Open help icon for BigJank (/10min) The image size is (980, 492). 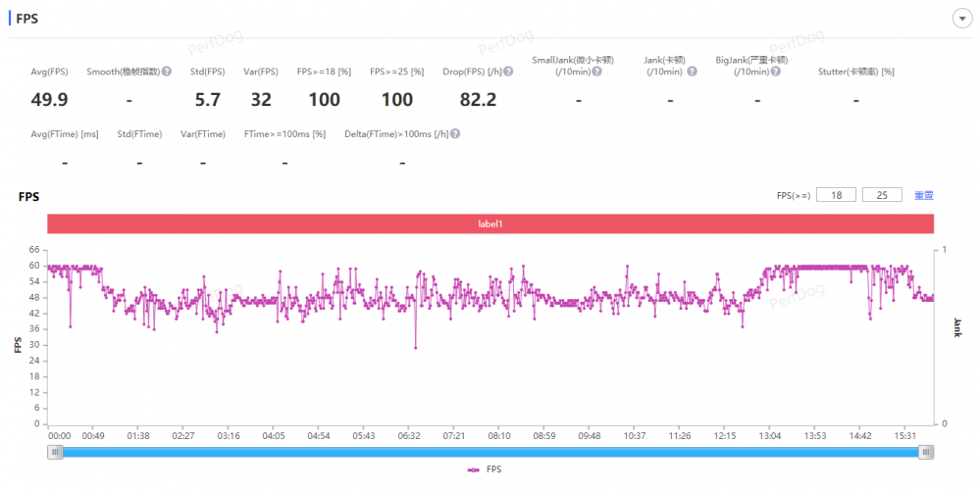coord(776,72)
